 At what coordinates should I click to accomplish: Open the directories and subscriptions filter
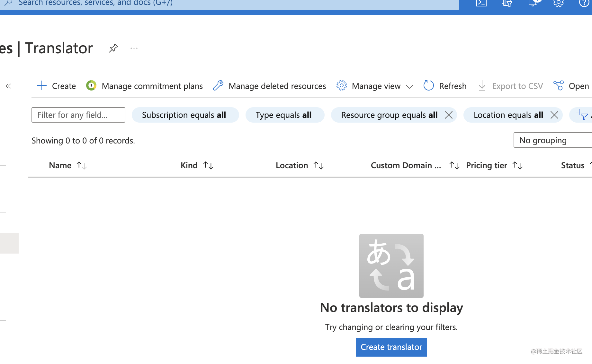click(507, 3)
